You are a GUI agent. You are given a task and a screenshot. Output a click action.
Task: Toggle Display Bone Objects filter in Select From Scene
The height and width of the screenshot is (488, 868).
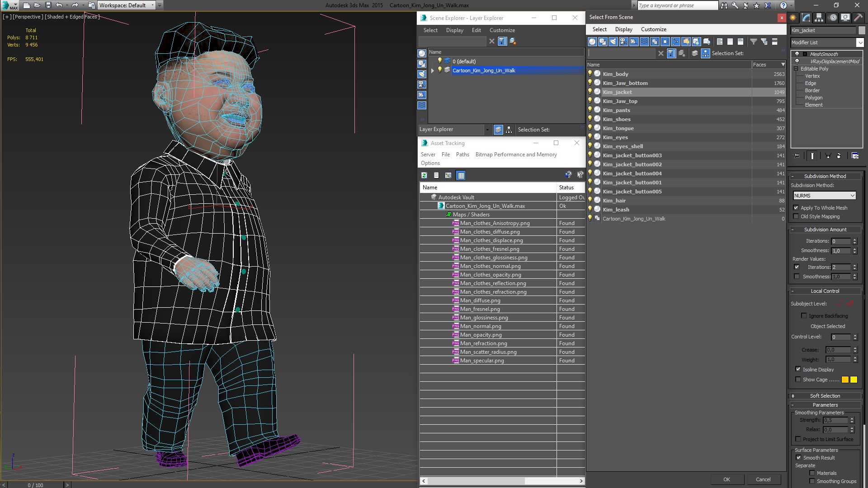[675, 42]
